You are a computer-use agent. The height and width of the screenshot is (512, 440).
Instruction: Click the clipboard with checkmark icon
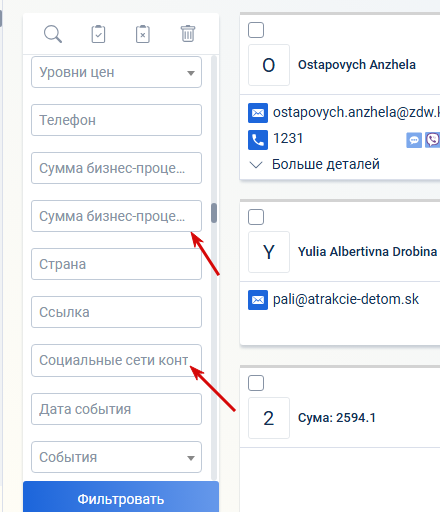(x=98, y=34)
